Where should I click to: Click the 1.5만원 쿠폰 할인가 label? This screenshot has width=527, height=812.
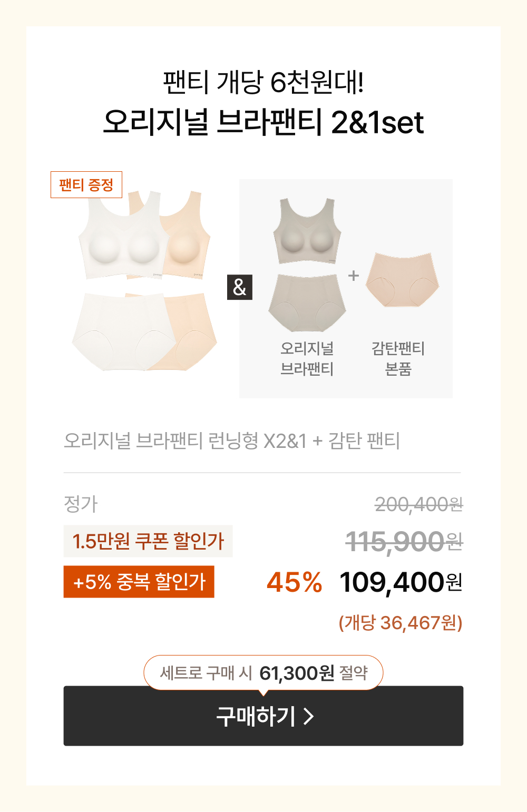coord(148,541)
